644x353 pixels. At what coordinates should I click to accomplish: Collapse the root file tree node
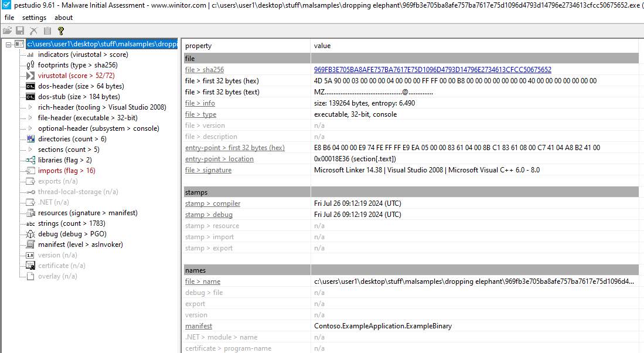pyautogui.click(x=8, y=45)
